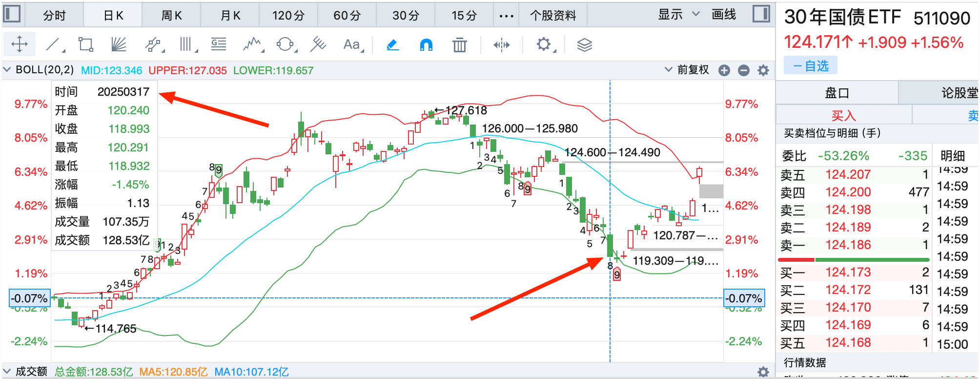Open the 盘口 order book tab

pyautogui.click(x=837, y=93)
